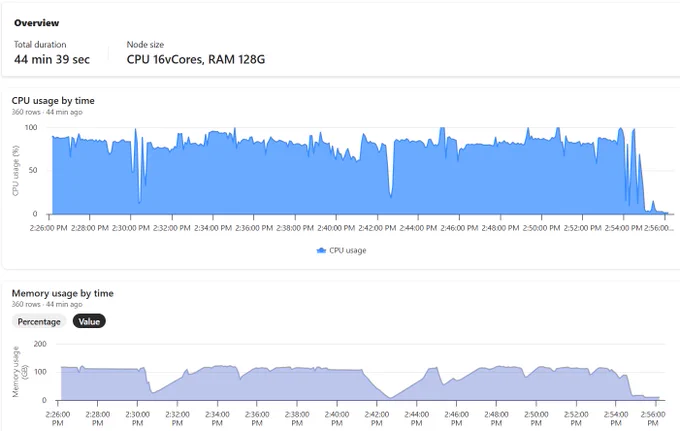The height and width of the screenshot is (431, 680).
Task: Click the 2:42:00 PM label on CPU chart axis
Action: [x=377, y=228]
